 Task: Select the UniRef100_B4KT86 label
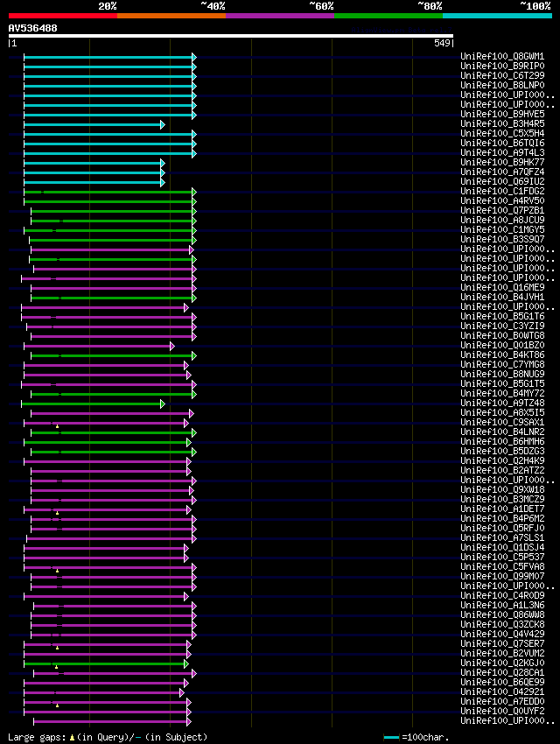click(x=502, y=355)
